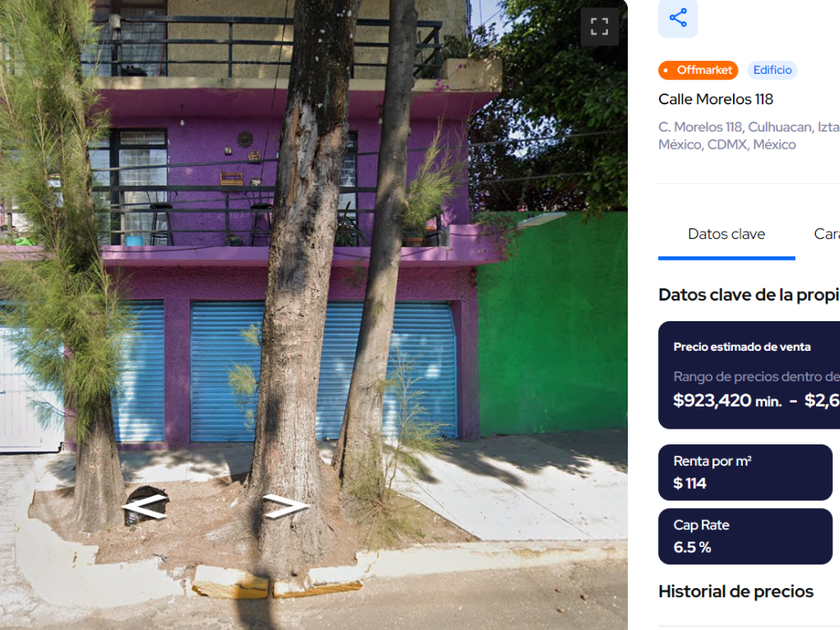Open the partially visible Cara tab
This screenshot has height=630, width=840.
click(x=827, y=234)
